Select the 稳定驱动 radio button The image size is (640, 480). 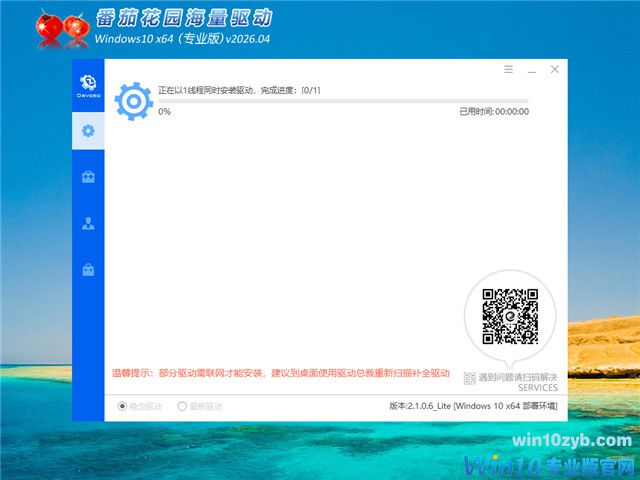point(123,406)
